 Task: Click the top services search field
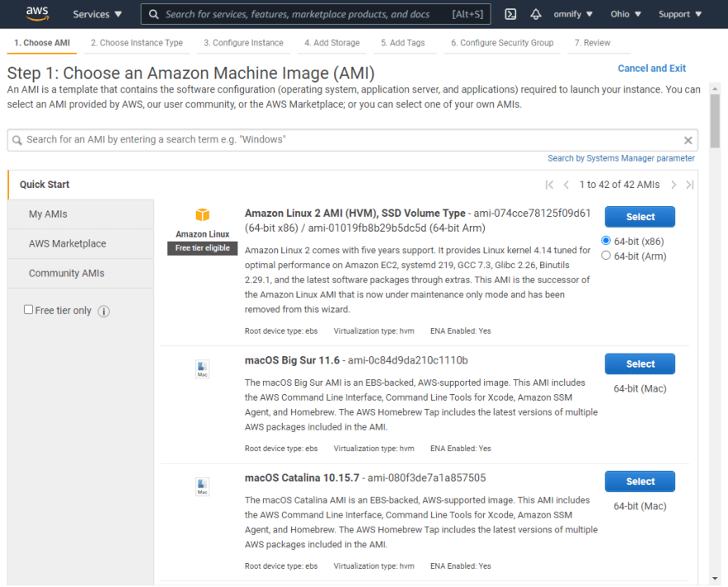tap(316, 14)
